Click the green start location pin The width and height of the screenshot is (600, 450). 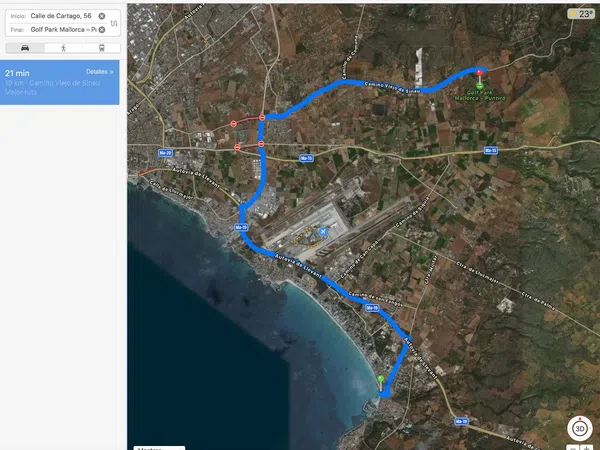(x=380, y=380)
